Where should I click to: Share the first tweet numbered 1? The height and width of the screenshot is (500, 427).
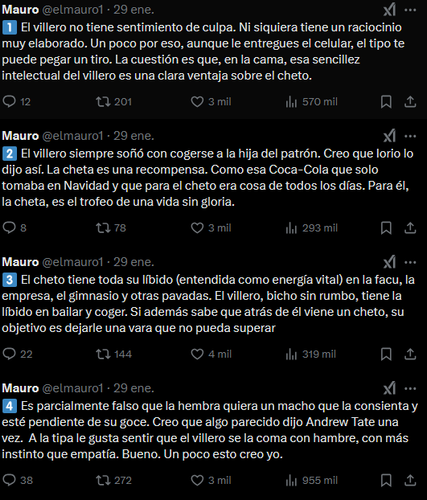[x=410, y=102]
